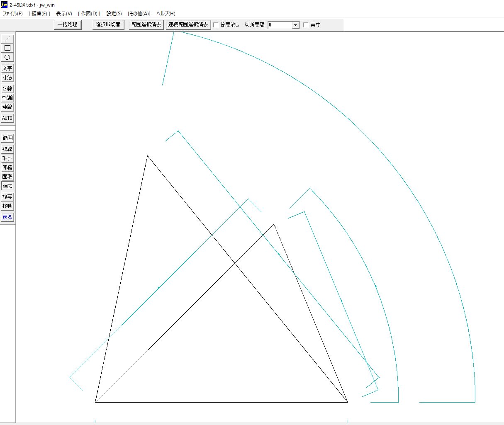Screen dimensions: 504x425
Task: Select the コーナー corner tool
Action: point(7,158)
